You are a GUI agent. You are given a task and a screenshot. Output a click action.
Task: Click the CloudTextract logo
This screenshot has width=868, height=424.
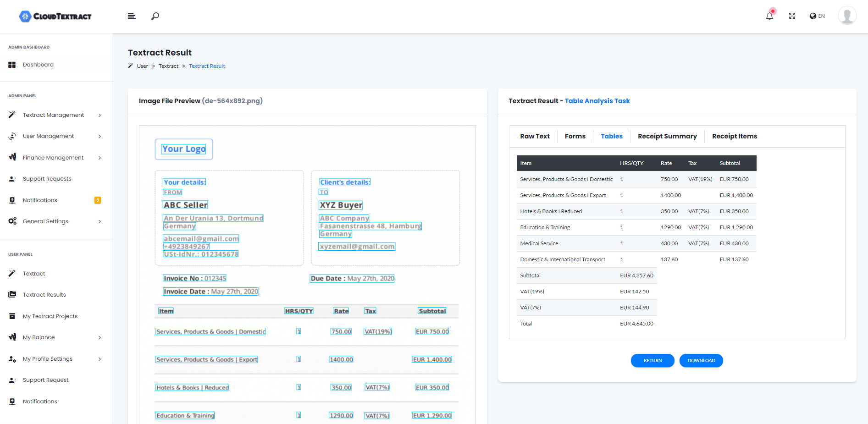55,17
